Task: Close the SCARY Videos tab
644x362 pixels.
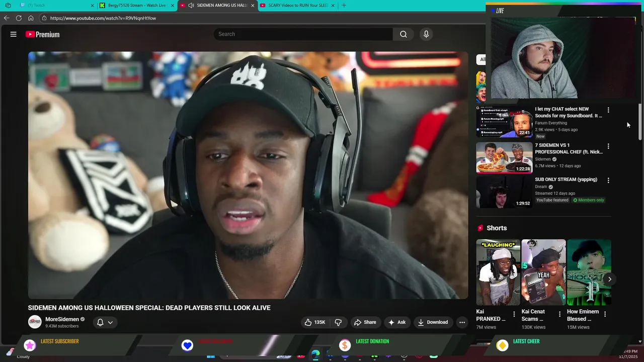Action: click(333, 6)
